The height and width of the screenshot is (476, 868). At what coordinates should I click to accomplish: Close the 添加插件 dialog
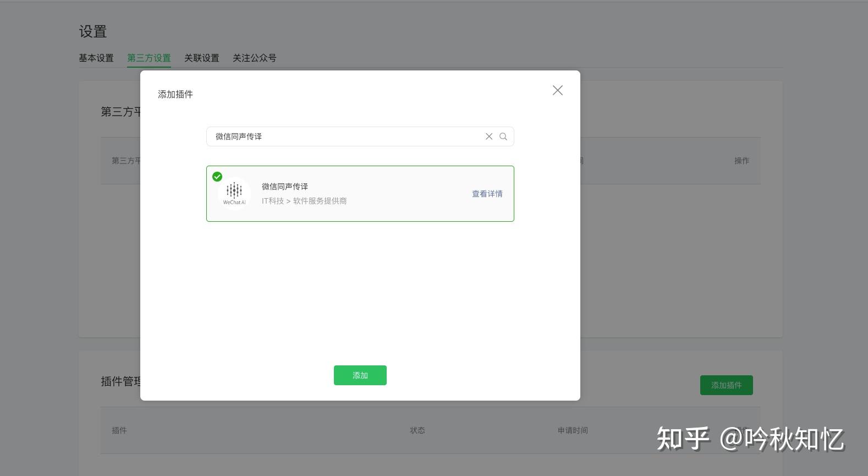[x=557, y=90]
